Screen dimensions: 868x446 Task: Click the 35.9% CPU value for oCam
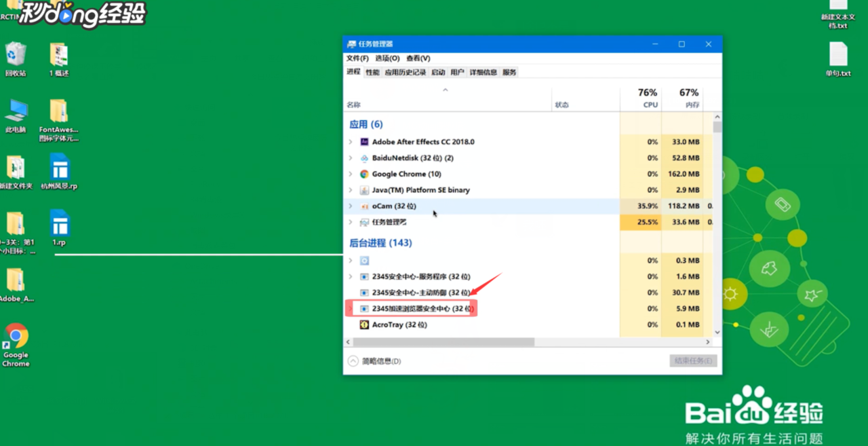click(647, 206)
